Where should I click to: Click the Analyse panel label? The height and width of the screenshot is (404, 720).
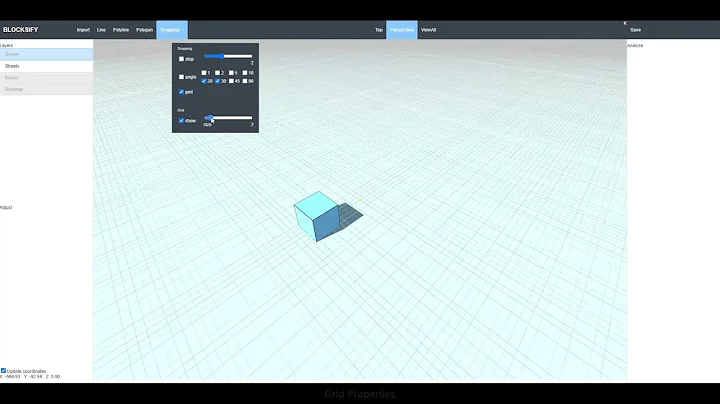click(635, 45)
